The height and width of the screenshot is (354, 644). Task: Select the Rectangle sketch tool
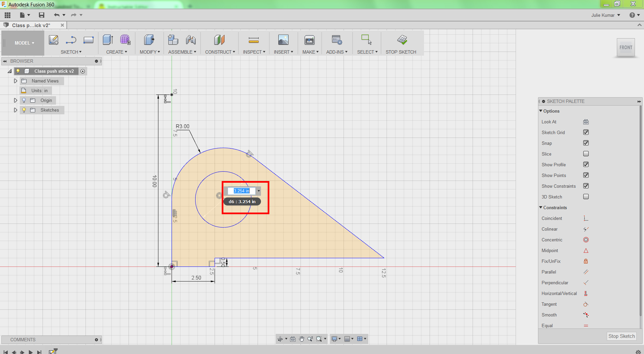click(89, 40)
